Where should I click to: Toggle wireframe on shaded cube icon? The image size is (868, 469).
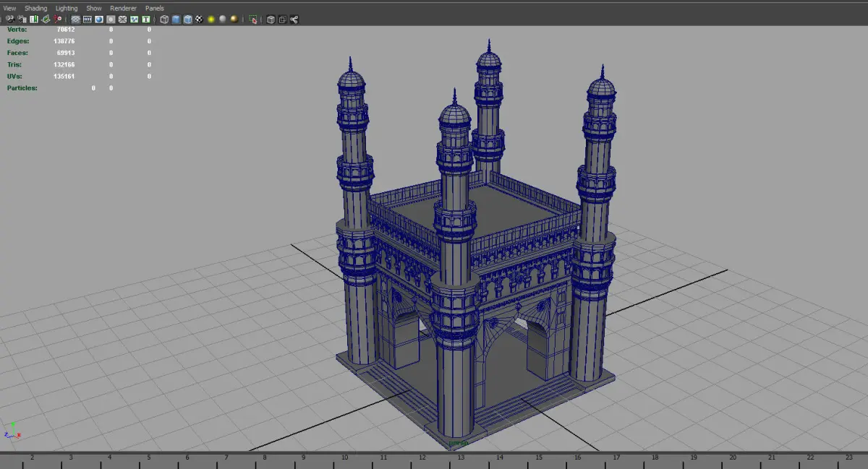pyautogui.click(x=187, y=20)
